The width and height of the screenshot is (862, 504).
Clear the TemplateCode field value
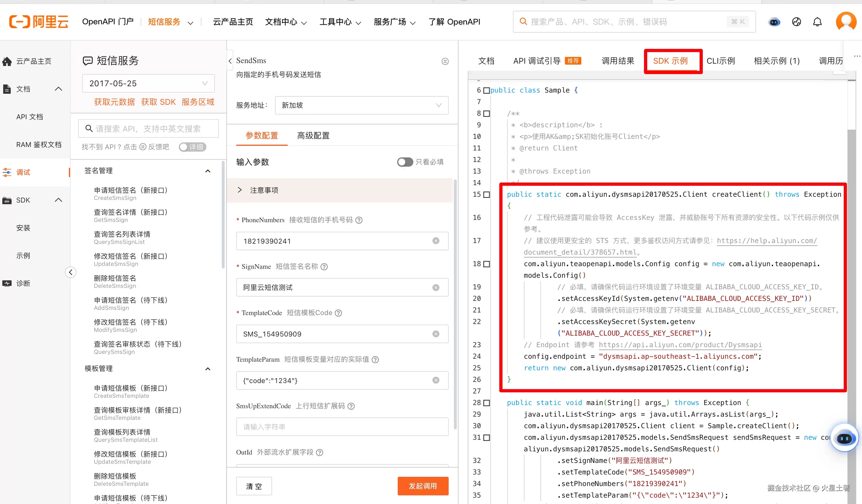[436, 334]
